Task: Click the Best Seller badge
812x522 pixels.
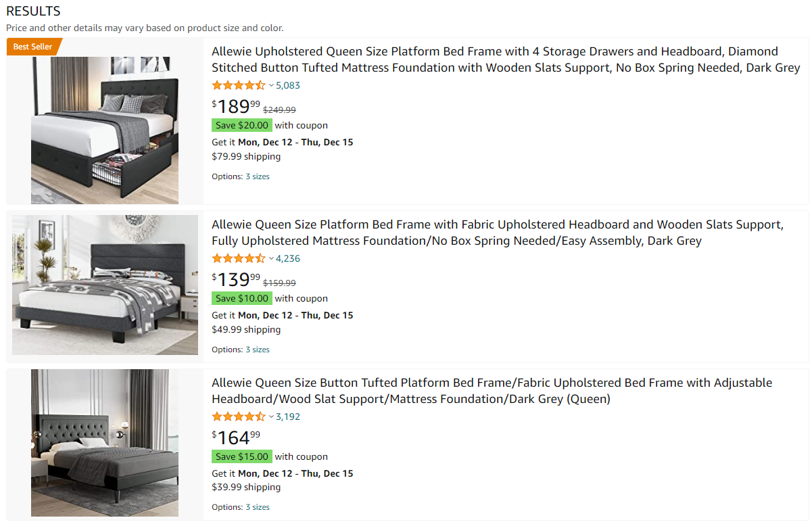Action: click(x=34, y=47)
